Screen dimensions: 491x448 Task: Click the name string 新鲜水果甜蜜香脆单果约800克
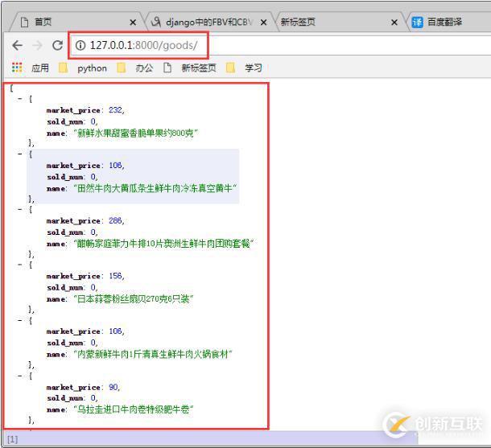(136, 134)
